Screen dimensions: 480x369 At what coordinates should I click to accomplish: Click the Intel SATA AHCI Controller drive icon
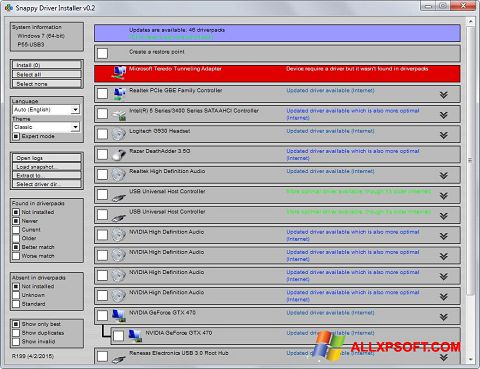(x=119, y=115)
